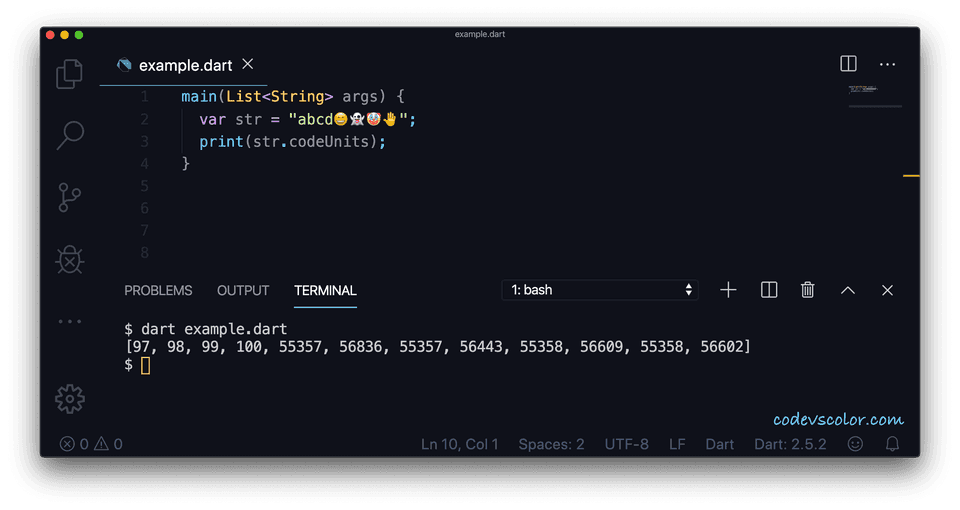Click the 'var' keyword on line 2
The height and width of the screenshot is (510, 960).
(212, 119)
